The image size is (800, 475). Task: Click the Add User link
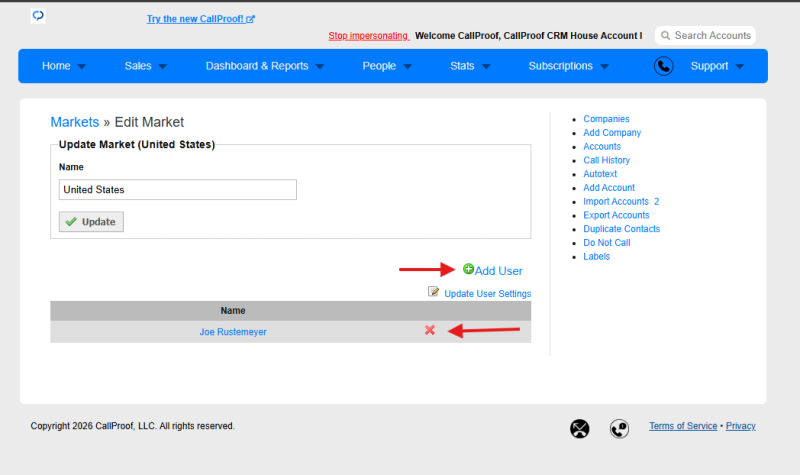tap(498, 271)
